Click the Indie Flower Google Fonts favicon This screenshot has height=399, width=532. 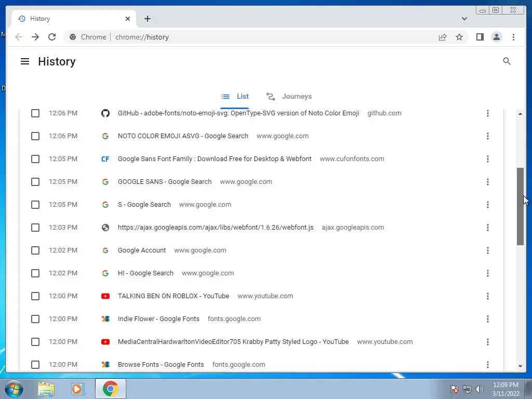click(x=105, y=319)
